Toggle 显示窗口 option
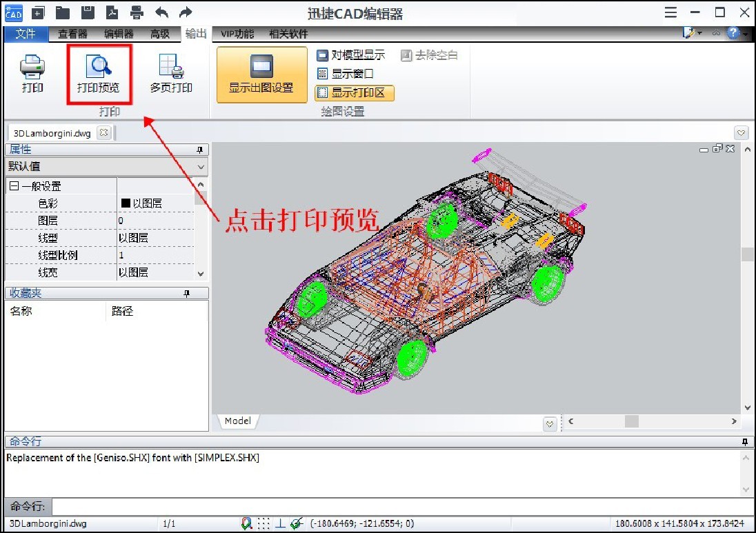Screen dimensions: 756x533 click(x=345, y=74)
